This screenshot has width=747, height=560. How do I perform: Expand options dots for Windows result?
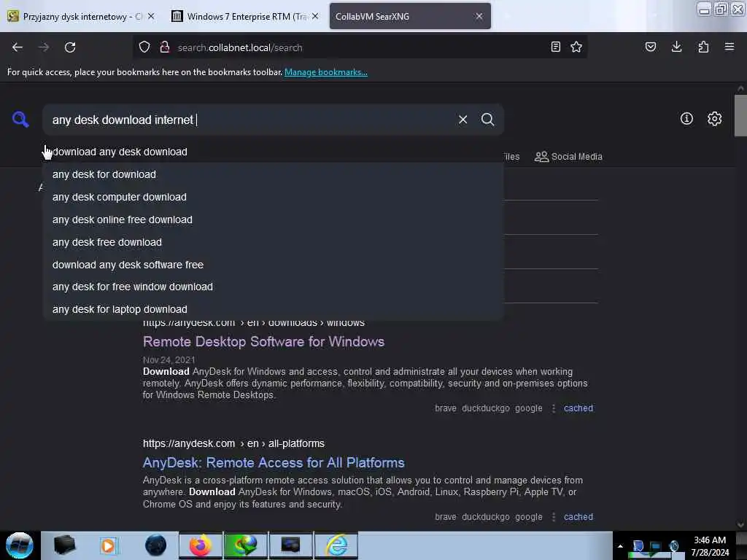pyautogui.click(x=553, y=408)
